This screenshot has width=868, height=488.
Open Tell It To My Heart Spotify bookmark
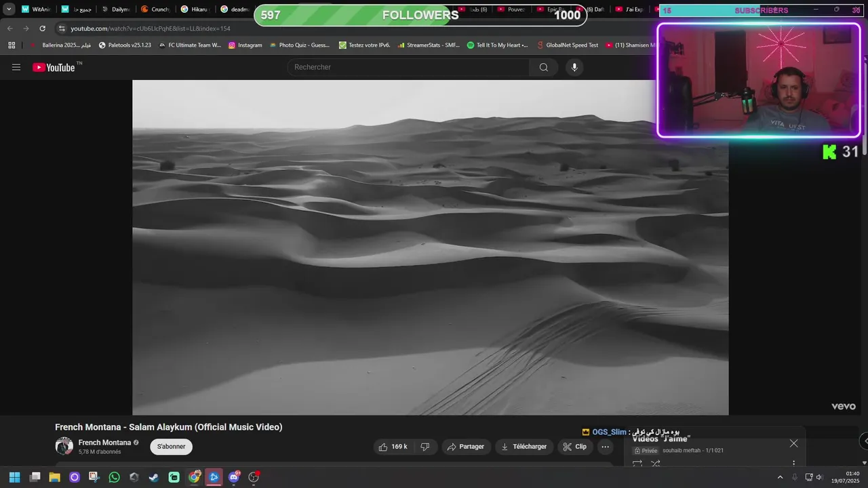(x=498, y=45)
